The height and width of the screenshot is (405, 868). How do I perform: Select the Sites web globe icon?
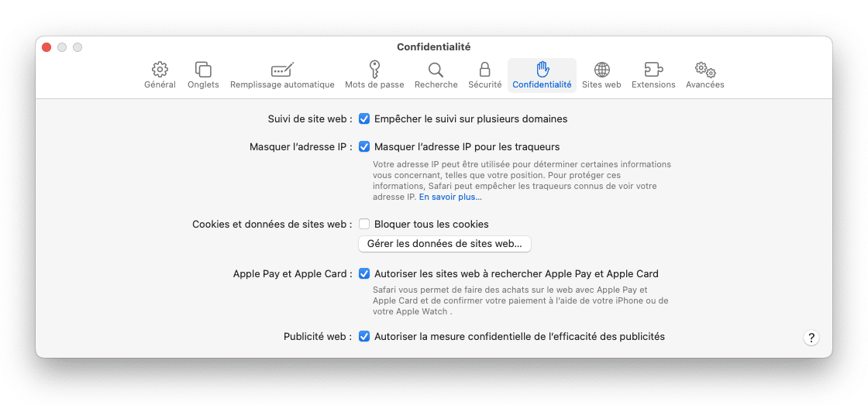coord(601,70)
